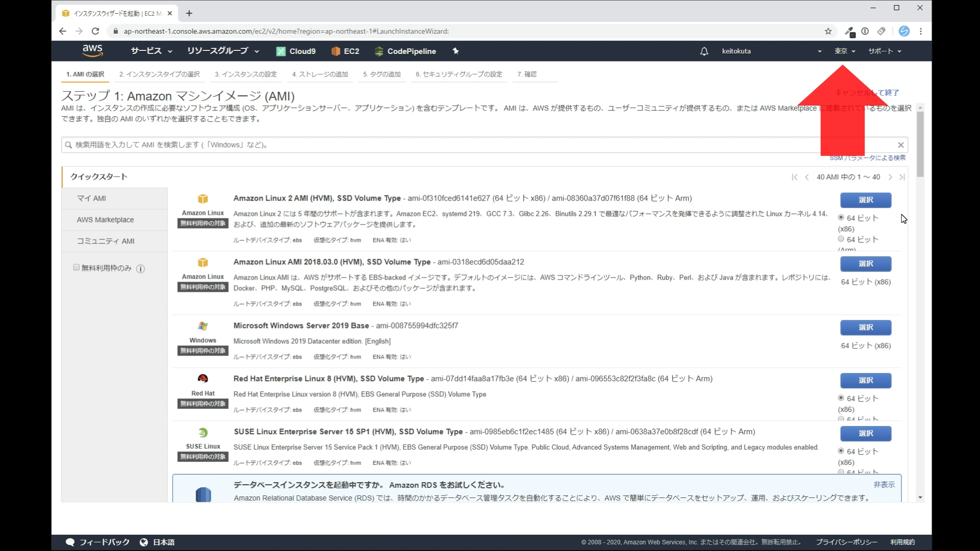Click scrollbar down arrow
This screenshot has height=551, width=980.
[x=920, y=497]
